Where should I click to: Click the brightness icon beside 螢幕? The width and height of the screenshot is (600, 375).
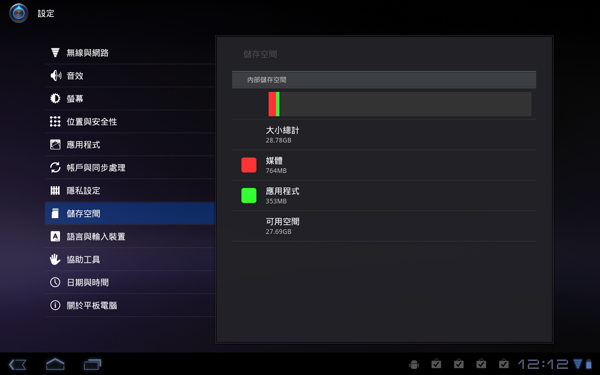click(55, 98)
